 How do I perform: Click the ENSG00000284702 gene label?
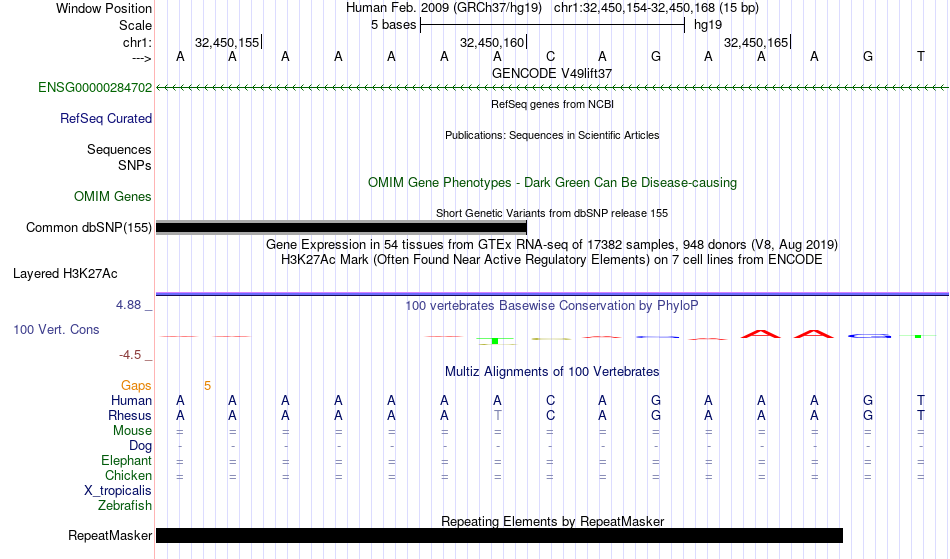tap(95, 87)
